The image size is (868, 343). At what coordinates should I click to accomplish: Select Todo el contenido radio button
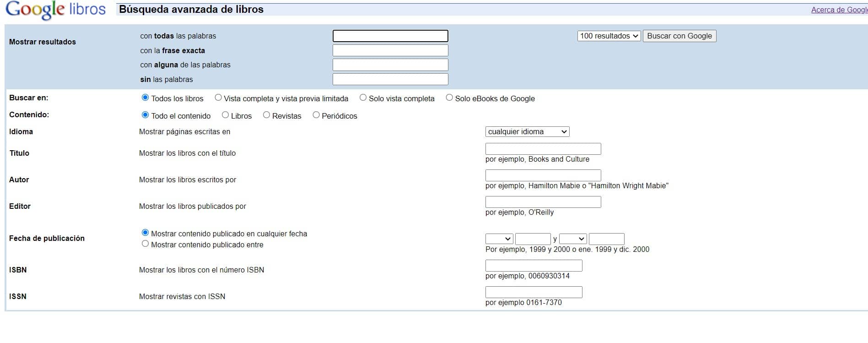pyautogui.click(x=146, y=115)
